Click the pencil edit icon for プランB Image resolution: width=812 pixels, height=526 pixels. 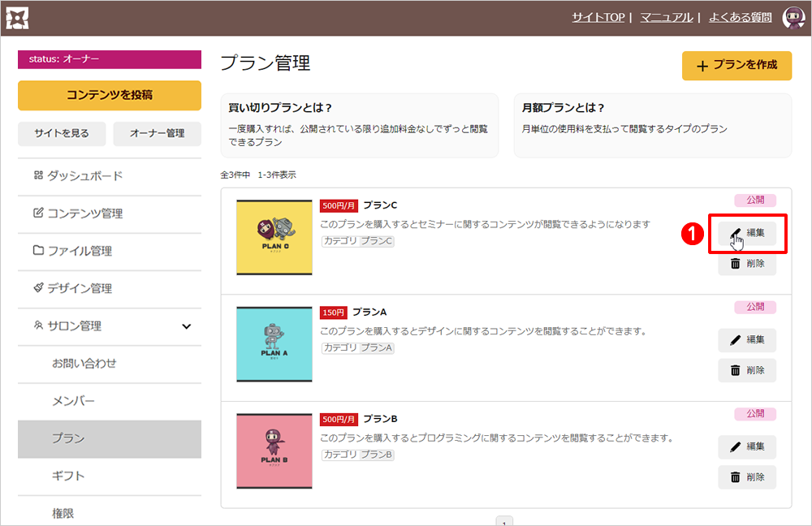(736, 446)
